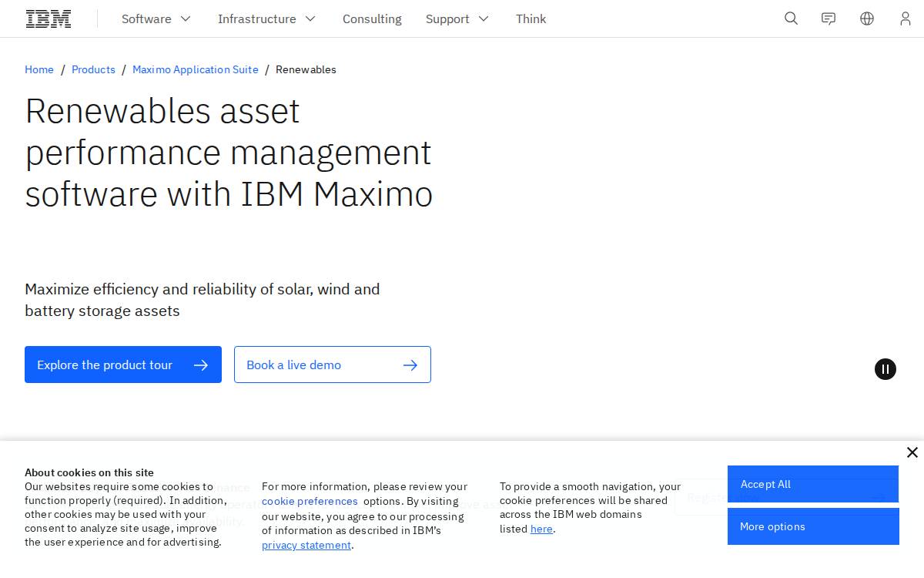Open the Think menu item
Viewport: 924px width, 578px height.
tap(531, 18)
